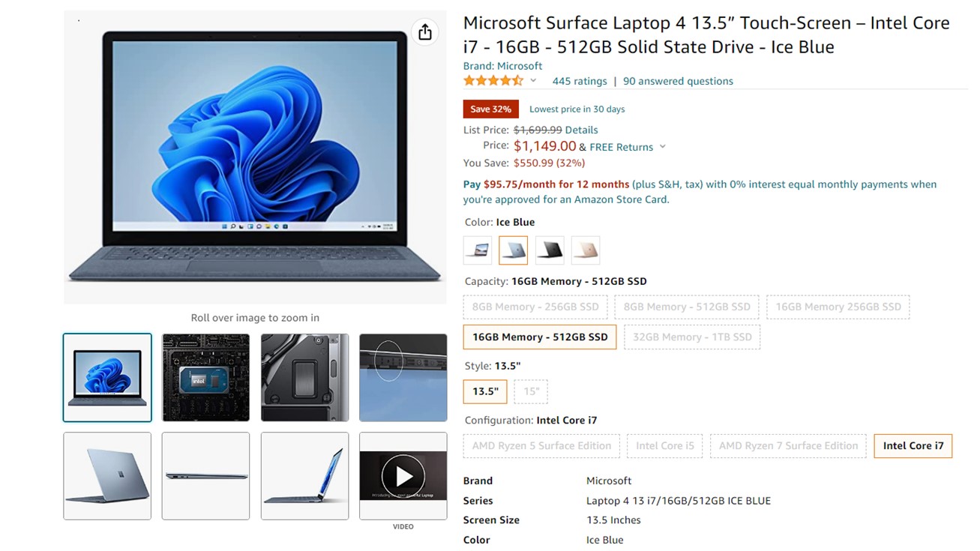
Task: Click the share icon on product image
Action: point(425,32)
